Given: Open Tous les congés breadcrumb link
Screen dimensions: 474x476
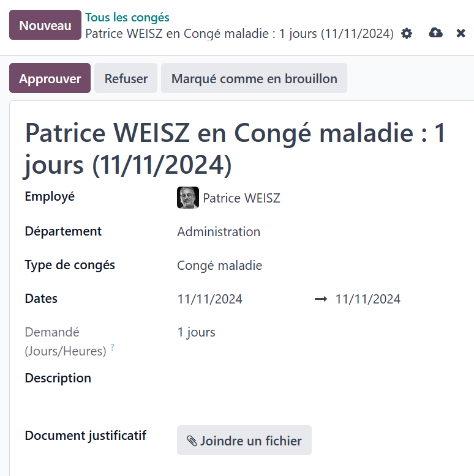Looking at the screenshot, I should tap(127, 17).
